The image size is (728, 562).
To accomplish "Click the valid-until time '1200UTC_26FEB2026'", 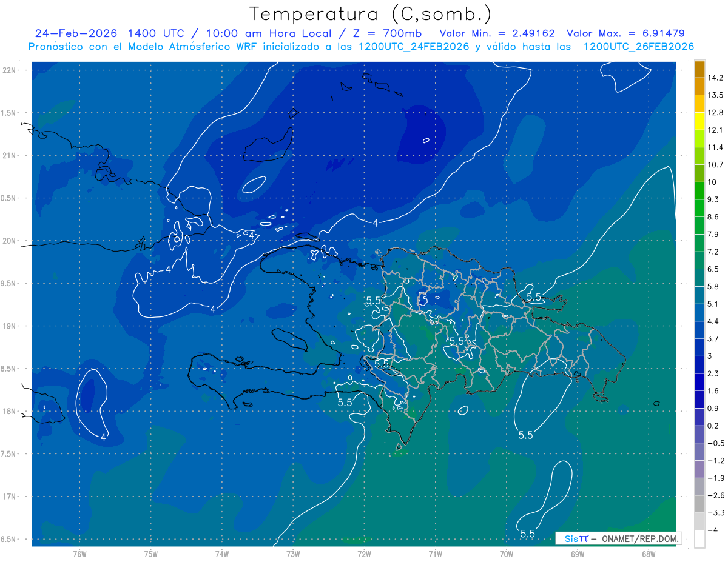I will tap(638, 47).
